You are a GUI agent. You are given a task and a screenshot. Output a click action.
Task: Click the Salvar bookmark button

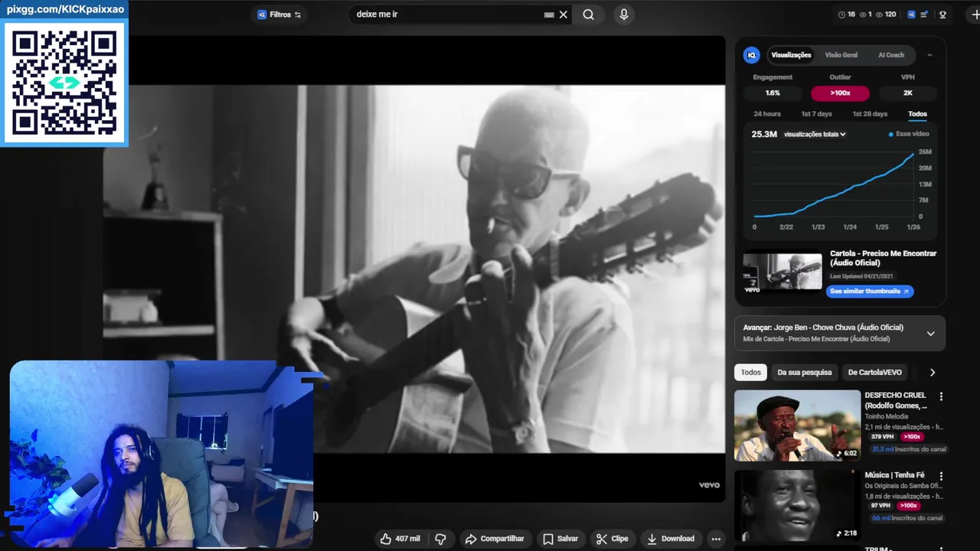[560, 539]
